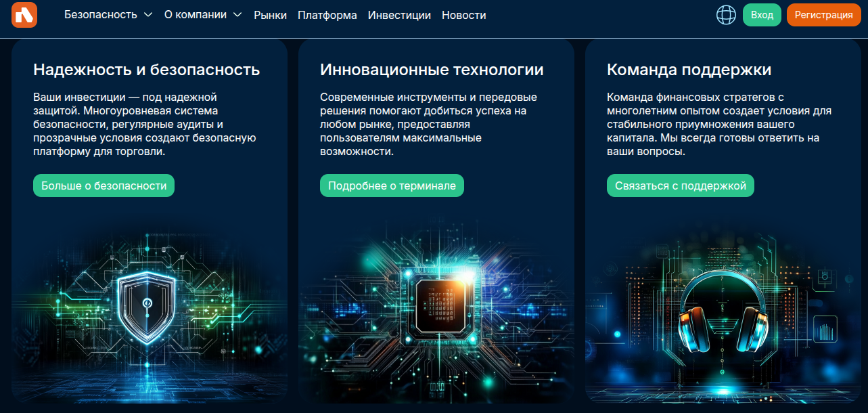Go to the Платформа page
Image resolution: width=868 pixels, height=413 pixels.
327,15
